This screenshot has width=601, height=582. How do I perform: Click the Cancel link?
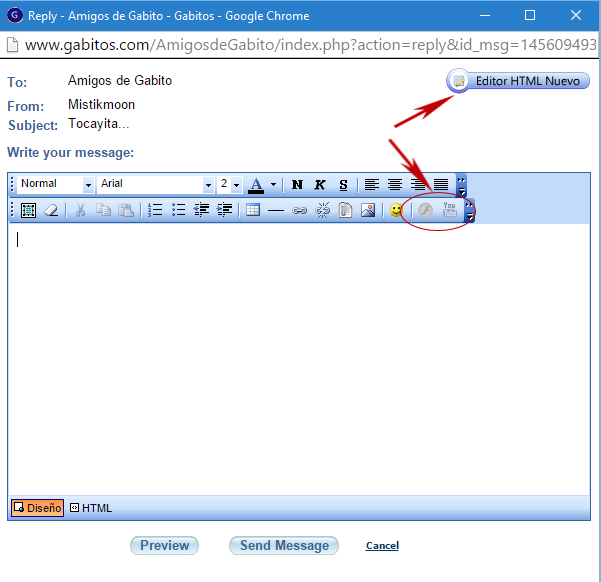pos(382,546)
